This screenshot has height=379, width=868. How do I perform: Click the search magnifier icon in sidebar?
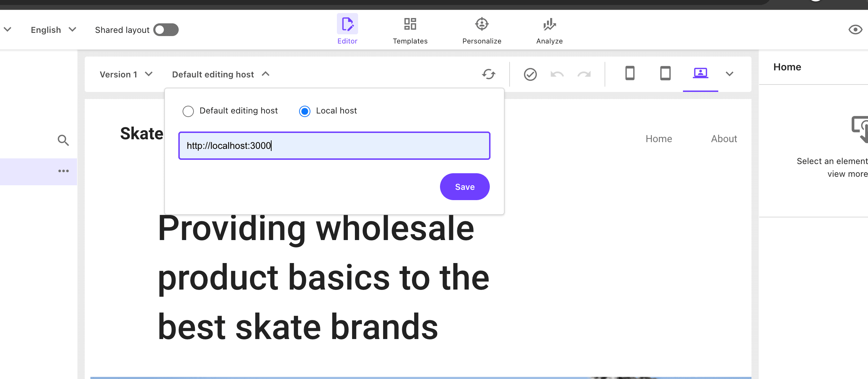point(63,140)
